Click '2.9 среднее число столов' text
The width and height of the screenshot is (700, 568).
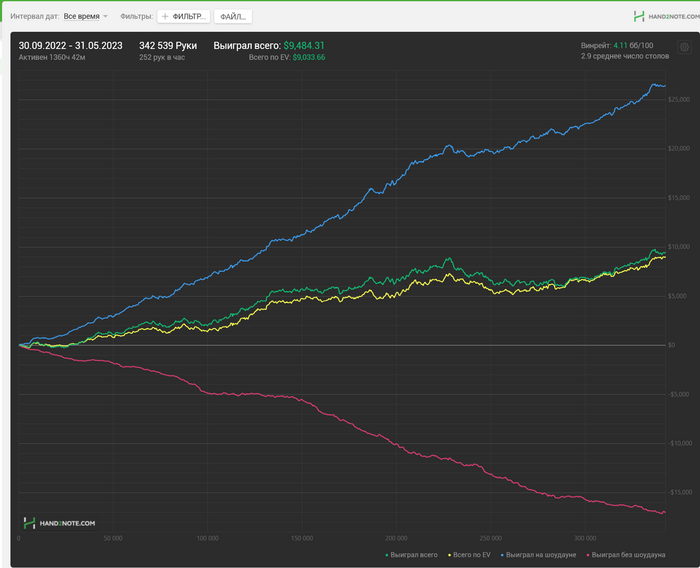625,56
